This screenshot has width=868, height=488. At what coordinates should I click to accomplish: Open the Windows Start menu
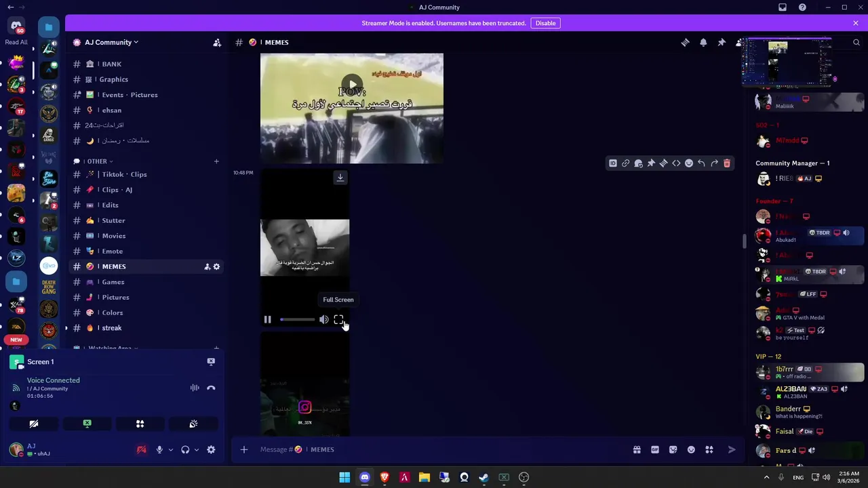tap(344, 477)
